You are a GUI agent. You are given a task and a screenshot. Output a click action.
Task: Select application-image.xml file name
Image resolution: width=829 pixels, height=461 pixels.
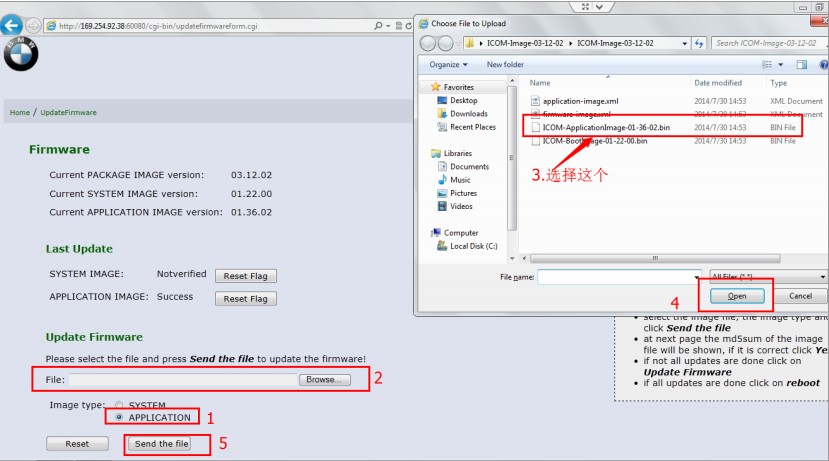[581, 101]
